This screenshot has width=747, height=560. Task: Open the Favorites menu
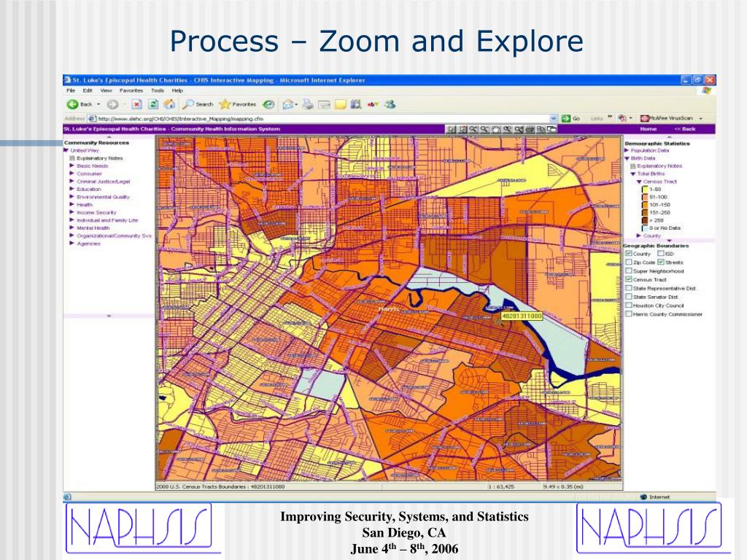coord(131,90)
